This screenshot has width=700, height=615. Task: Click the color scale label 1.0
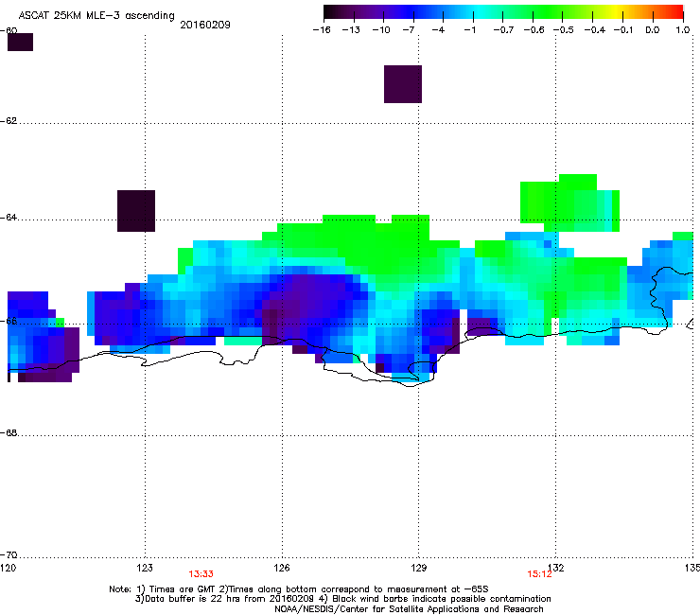point(683,30)
